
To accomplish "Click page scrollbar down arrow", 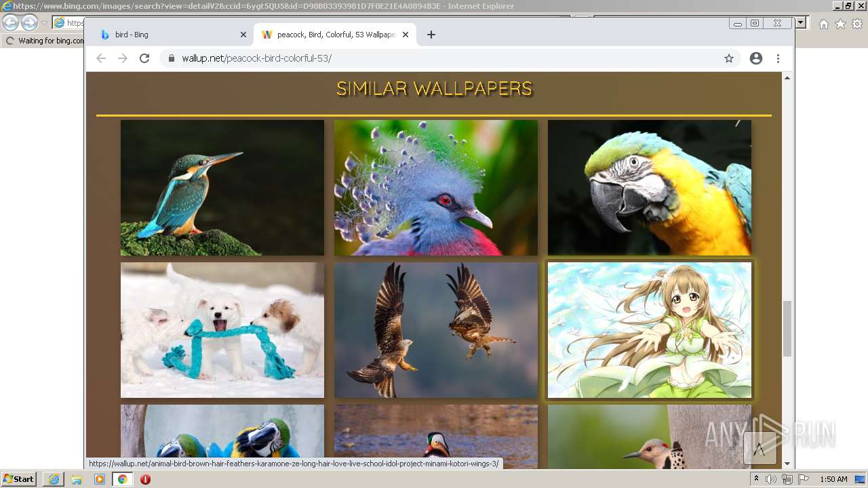I will pos(787,464).
